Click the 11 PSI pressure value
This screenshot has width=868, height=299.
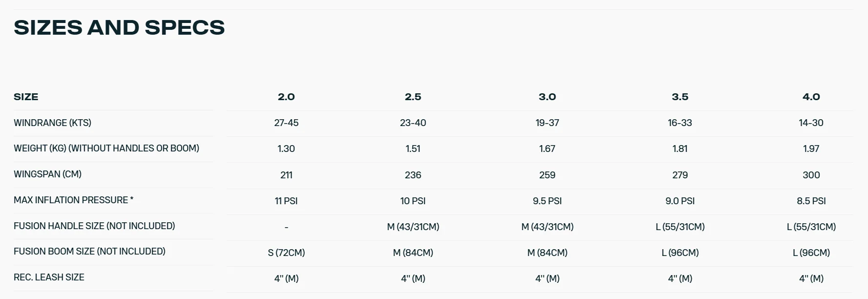pyautogui.click(x=286, y=201)
